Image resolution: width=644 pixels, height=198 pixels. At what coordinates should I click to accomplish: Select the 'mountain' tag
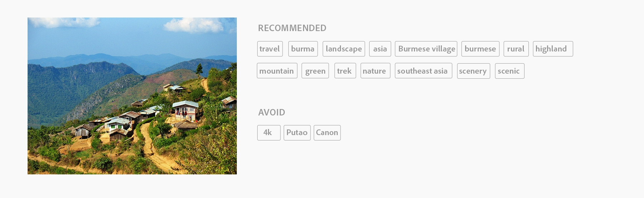(x=277, y=71)
